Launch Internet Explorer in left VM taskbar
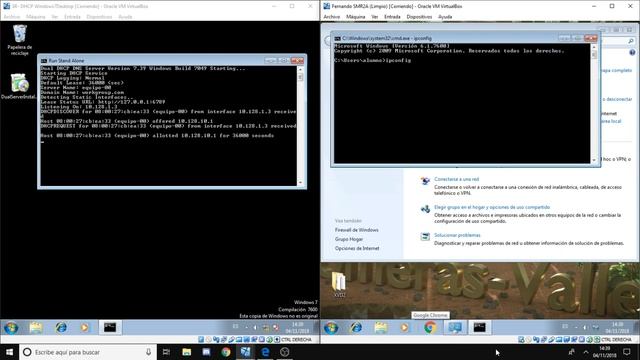Viewport: 640px width, 360px height. 61,327
